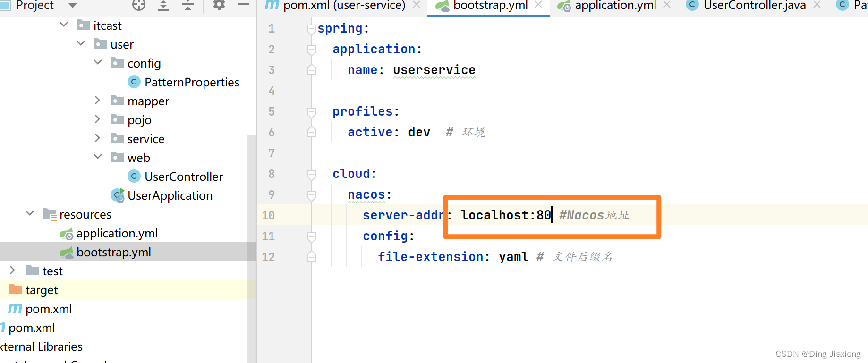The width and height of the screenshot is (868, 363).
Task: Click the application.yml Spring config icon in tree
Action: [67, 234]
